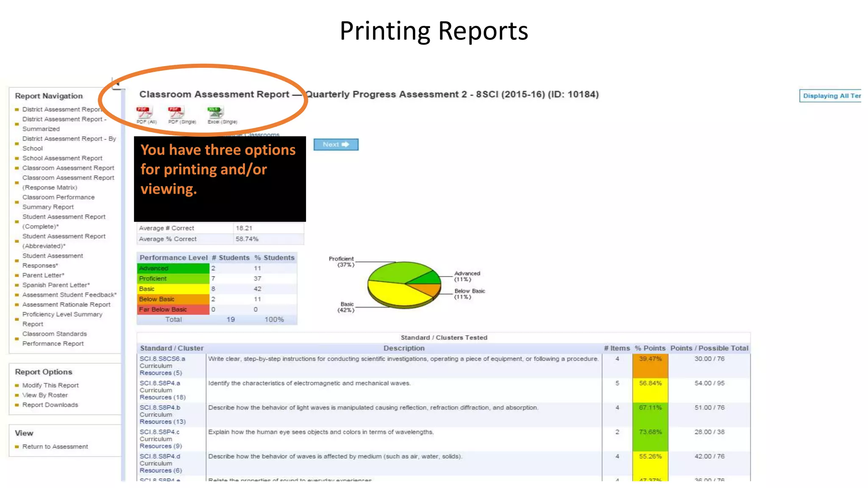Open School Assessment Report link

point(62,158)
